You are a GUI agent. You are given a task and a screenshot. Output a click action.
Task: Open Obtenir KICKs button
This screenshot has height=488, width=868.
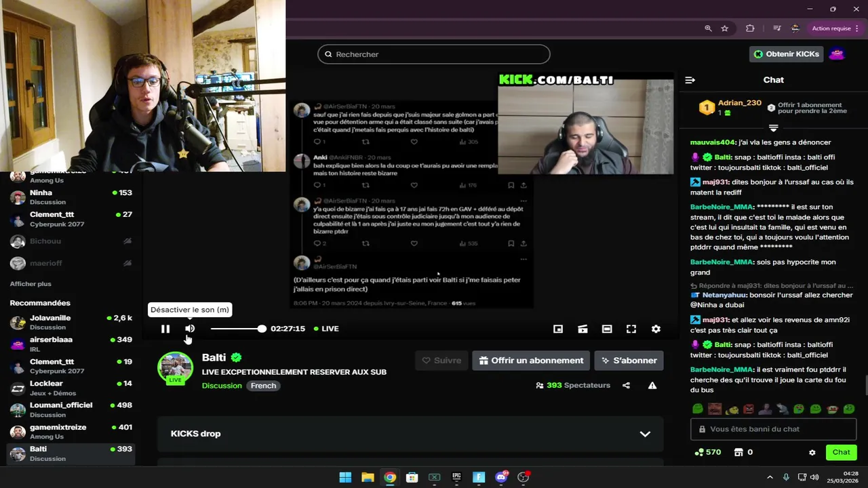click(x=786, y=54)
